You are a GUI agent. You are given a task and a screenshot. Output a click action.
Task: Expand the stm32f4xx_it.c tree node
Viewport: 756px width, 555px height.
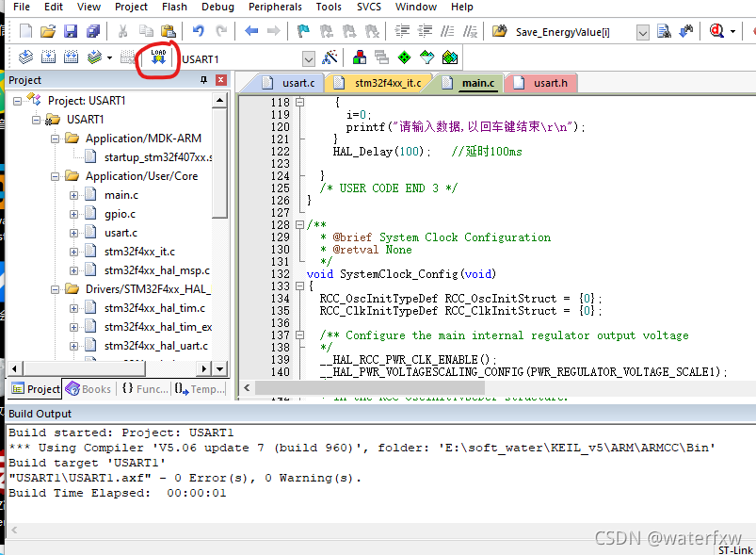(x=73, y=252)
